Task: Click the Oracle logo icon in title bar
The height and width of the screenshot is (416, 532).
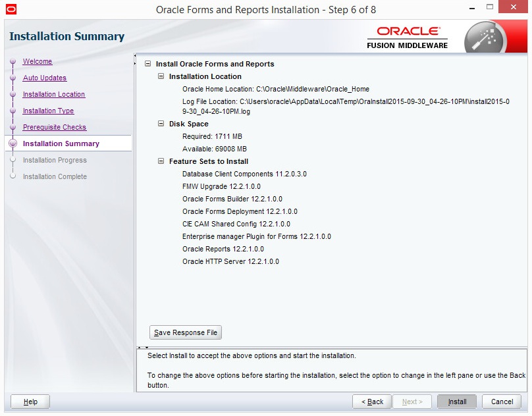Action: (x=11, y=9)
